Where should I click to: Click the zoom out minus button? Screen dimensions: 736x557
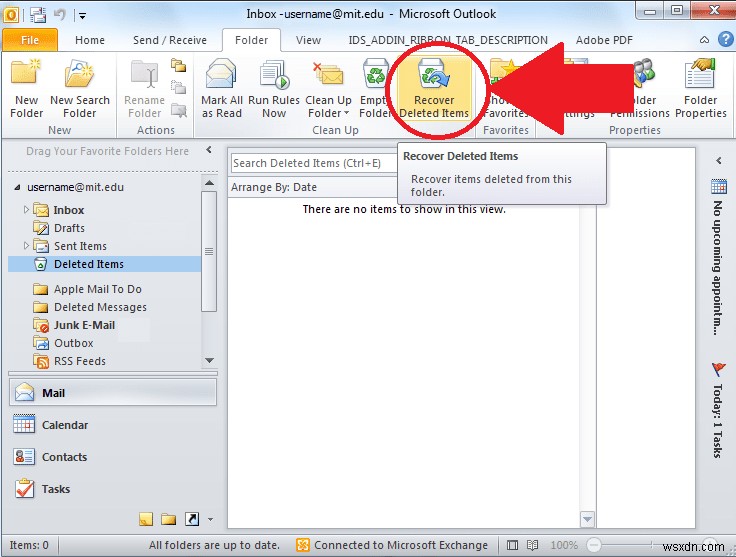click(x=594, y=545)
